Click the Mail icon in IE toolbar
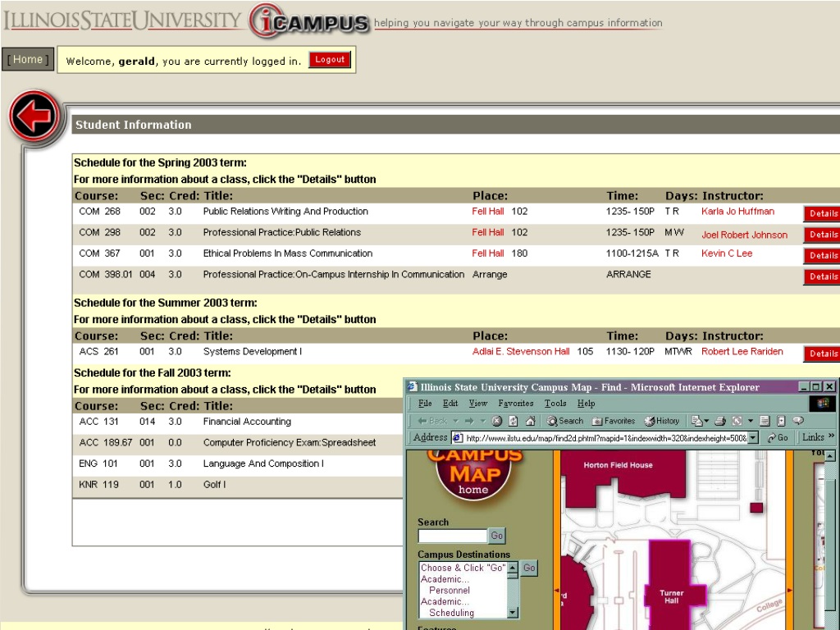840x630 pixels. (x=696, y=421)
